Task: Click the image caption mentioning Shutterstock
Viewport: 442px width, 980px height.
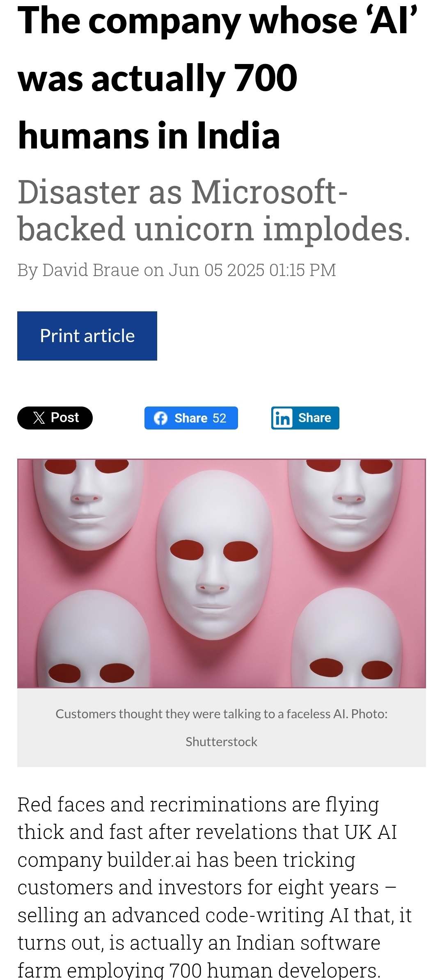Action: [221, 728]
